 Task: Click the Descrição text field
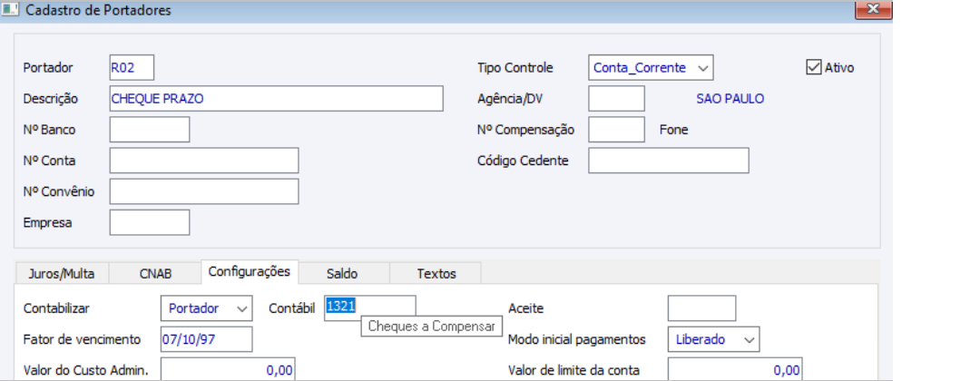point(276,98)
